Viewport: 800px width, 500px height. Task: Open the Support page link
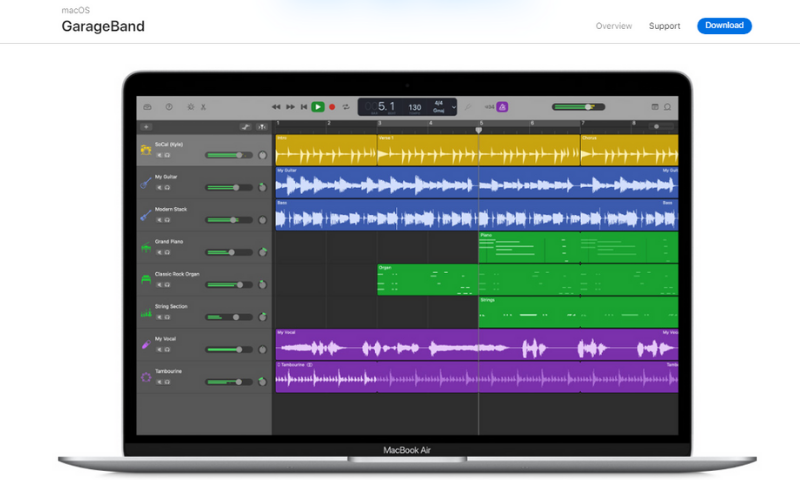pyautogui.click(x=664, y=26)
